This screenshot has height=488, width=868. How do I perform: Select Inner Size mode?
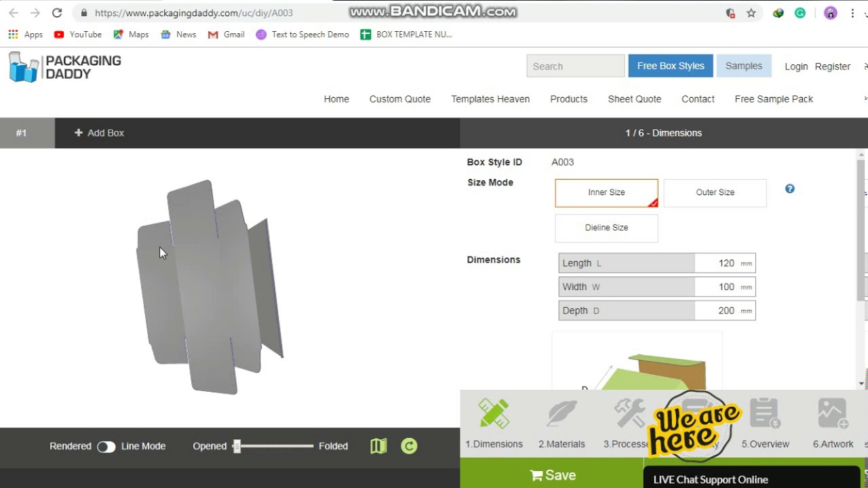coord(606,192)
